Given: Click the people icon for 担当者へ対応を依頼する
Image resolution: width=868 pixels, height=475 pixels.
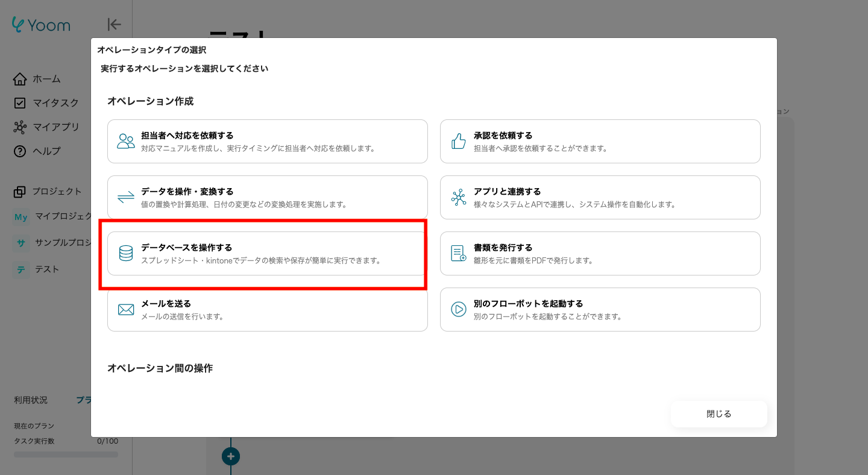Looking at the screenshot, I should (x=126, y=141).
